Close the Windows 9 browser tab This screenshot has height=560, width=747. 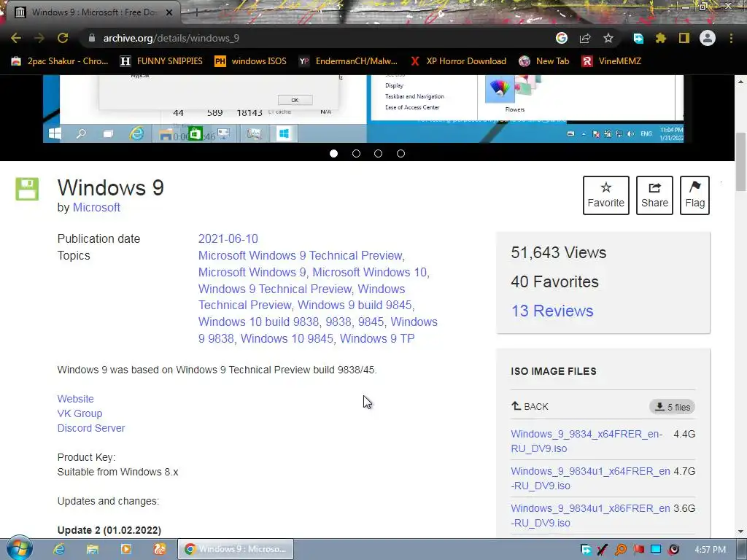click(169, 12)
